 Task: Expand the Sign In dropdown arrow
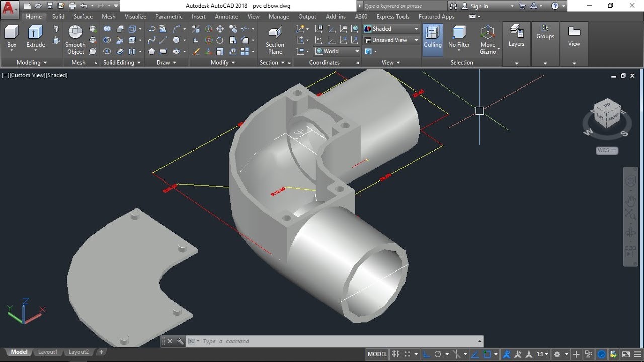click(512, 6)
